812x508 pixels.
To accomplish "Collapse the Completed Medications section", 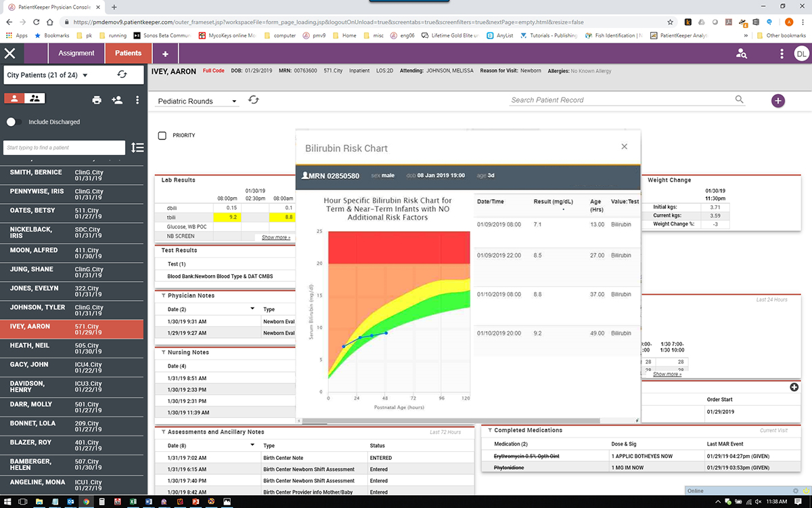I will point(489,430).
